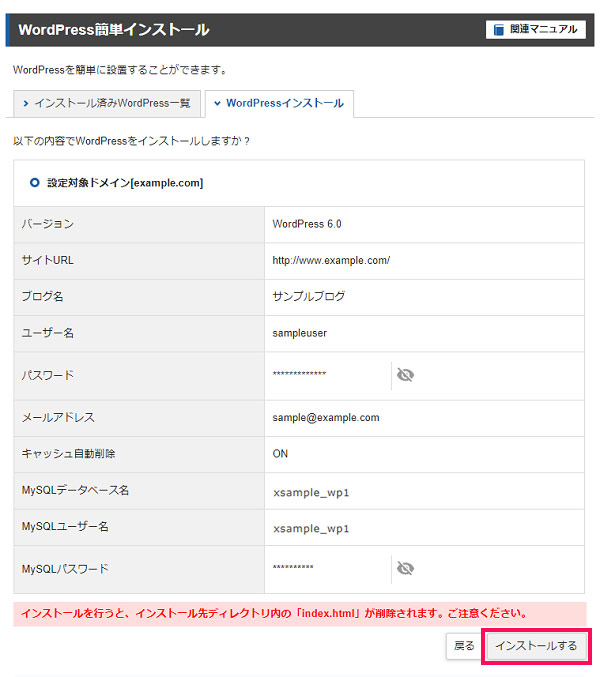Click the サンプルブログ blog name value

[309, 296]
